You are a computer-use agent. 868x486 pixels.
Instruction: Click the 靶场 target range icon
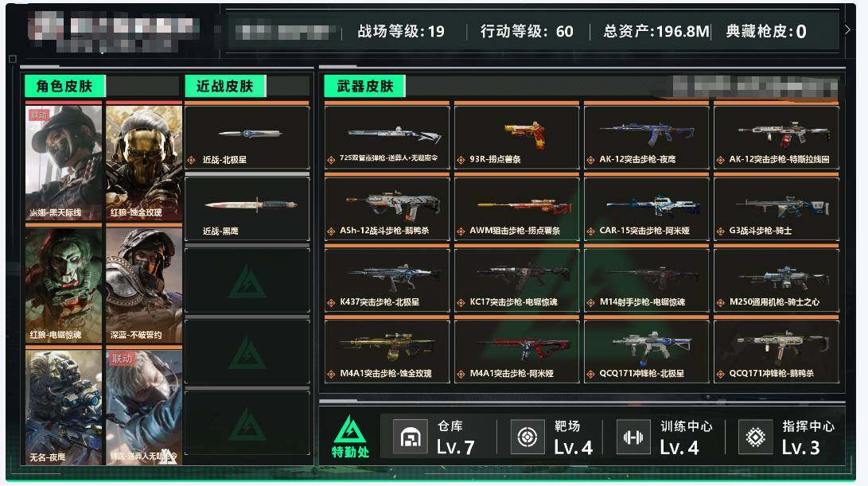[527, 437]
